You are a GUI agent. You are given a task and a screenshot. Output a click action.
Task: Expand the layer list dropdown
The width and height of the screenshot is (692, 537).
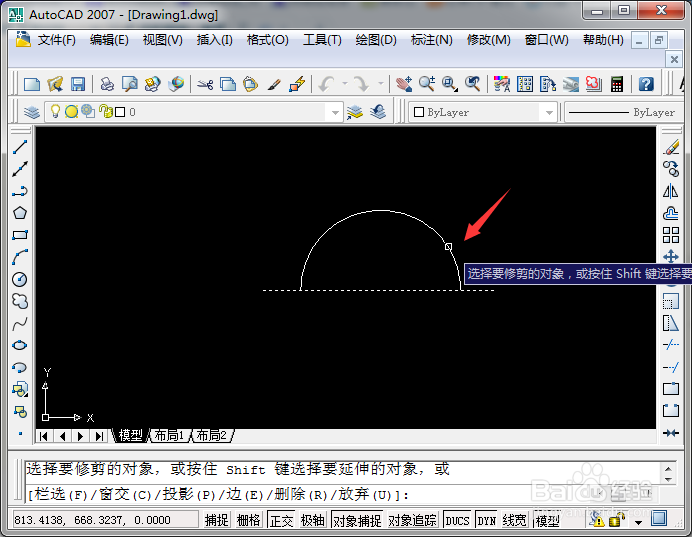pos(335,113)
